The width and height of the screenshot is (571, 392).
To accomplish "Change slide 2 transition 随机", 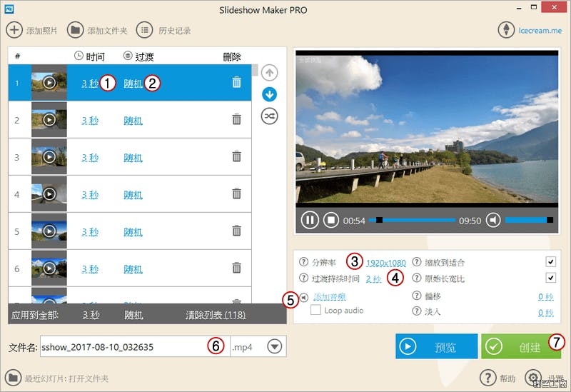I will click(133, 121).
